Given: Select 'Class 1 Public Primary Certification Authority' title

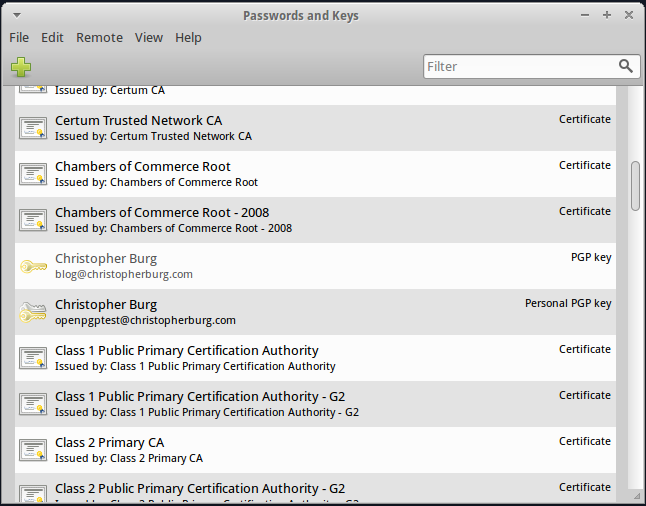Looking at the screenshot, I should pos(187,351).
